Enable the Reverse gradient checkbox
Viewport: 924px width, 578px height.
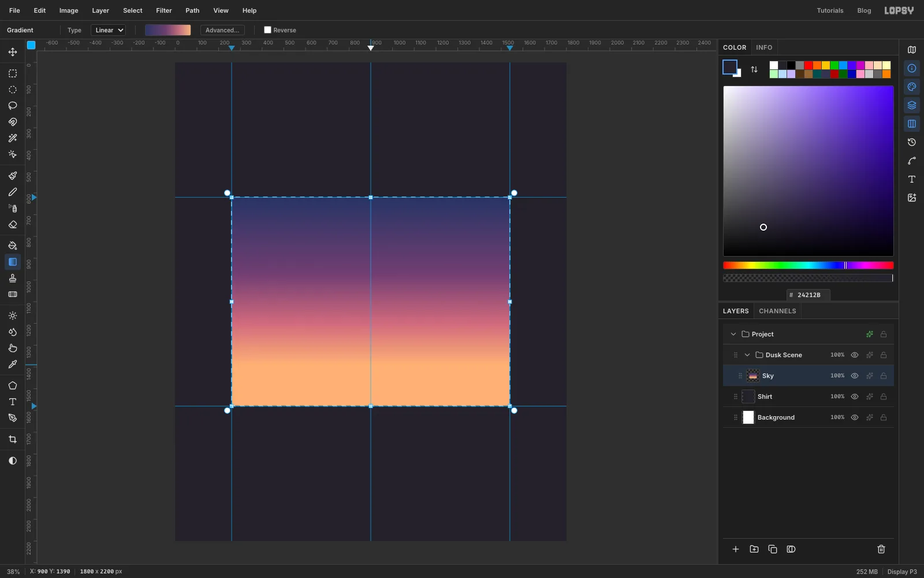click(267, 30)
